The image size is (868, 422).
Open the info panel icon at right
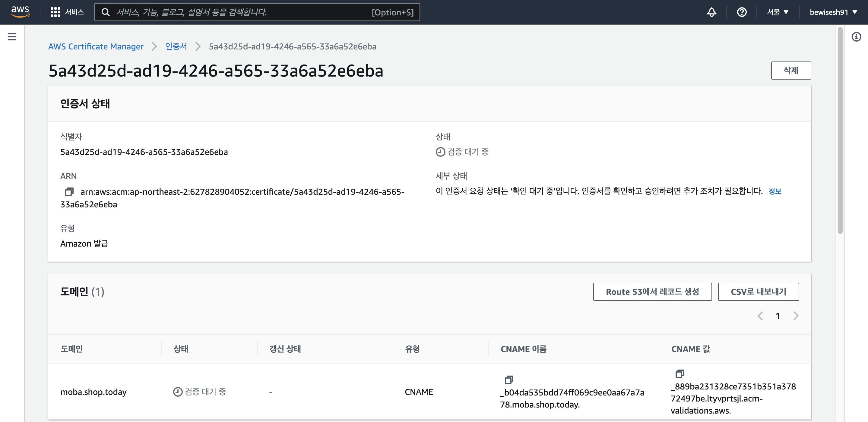click(856, 37)
